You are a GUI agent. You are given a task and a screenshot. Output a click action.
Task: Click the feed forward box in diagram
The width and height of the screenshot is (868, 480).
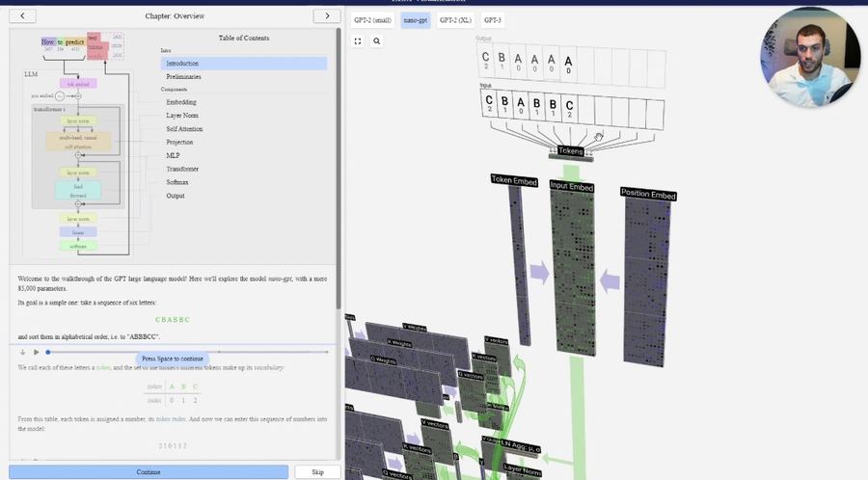[x=78, y=190]
